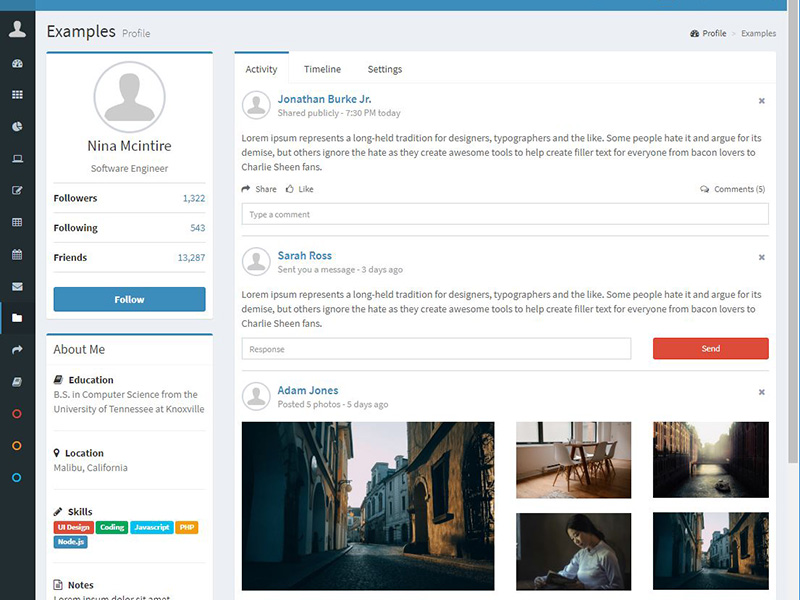Open the dining table chairs photo
The height and width of the screenshot is (600, 800).
point(573,460)
